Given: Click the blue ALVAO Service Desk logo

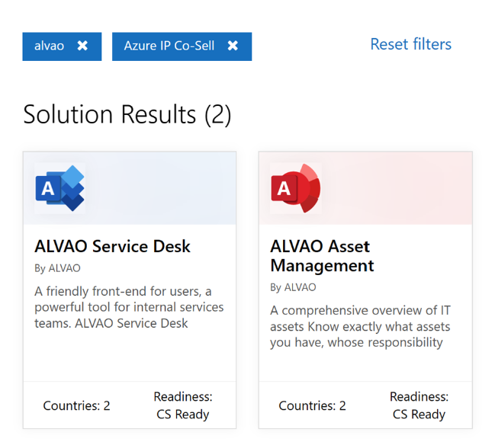Looking at the screenshot, I should [59, 188].
